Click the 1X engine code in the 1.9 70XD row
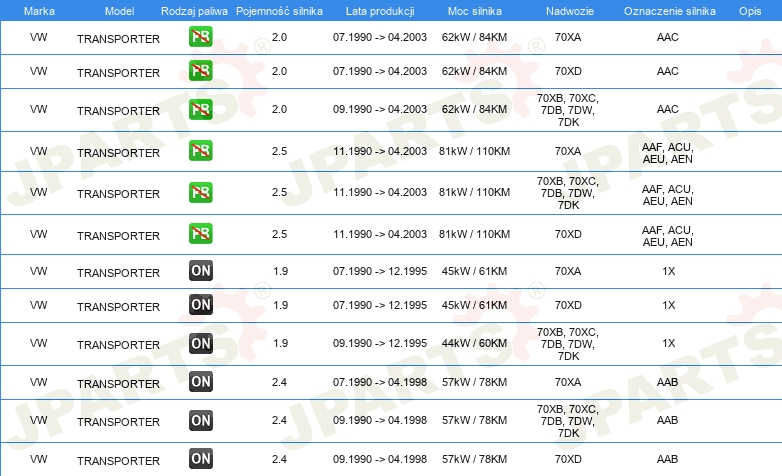782x476 pixels. pos(669,305)
